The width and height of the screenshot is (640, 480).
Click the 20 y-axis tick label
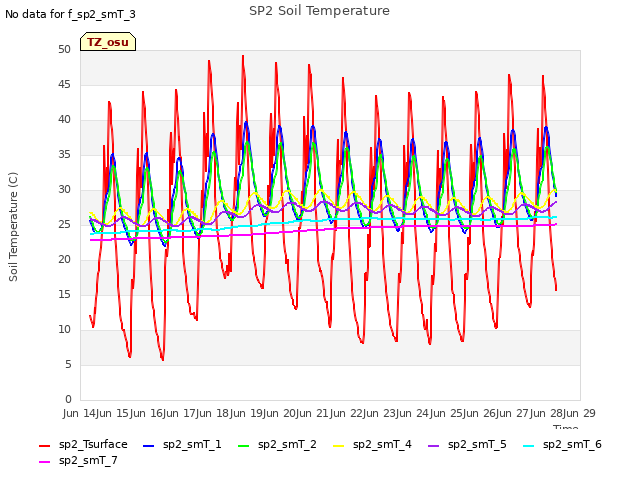pos(64,260)
